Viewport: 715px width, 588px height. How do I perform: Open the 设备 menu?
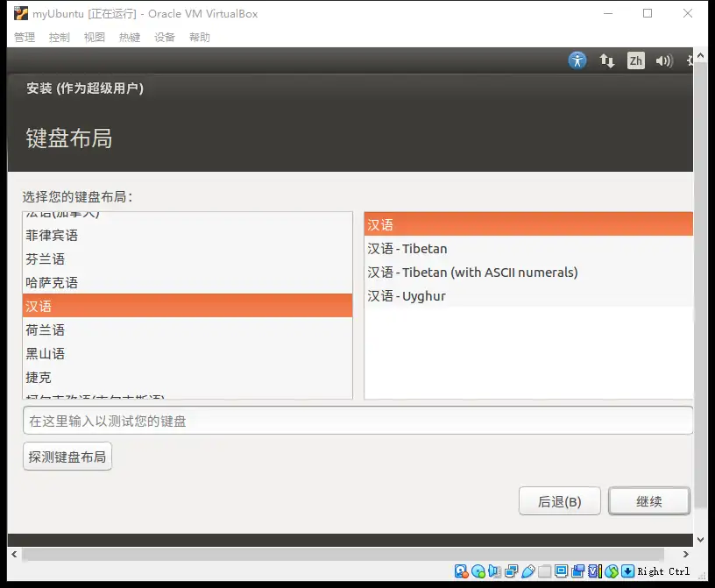165,37
